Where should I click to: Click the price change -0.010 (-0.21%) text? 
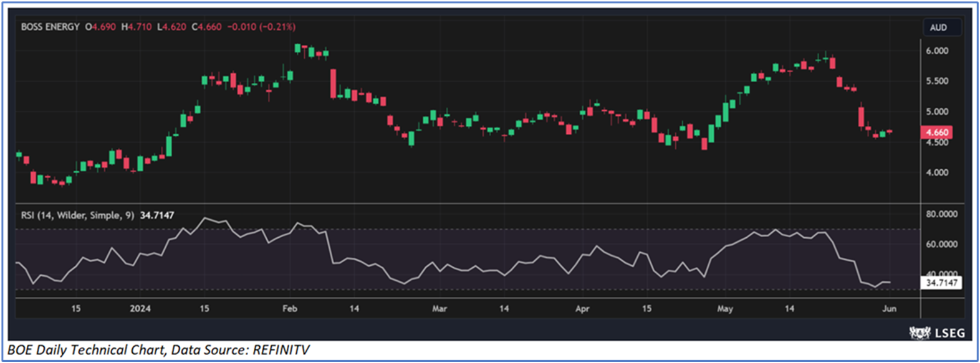pos(261,27)
